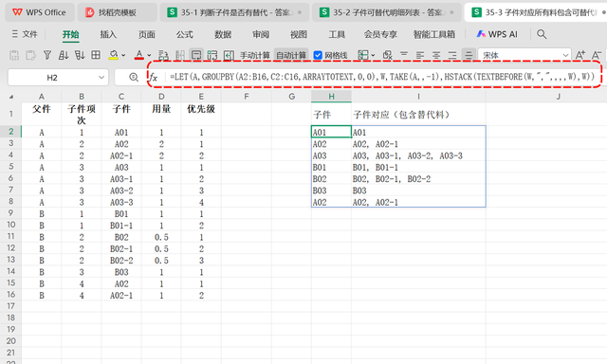Select column H header
Screen dimensions: 607x364
coord(331,97)
